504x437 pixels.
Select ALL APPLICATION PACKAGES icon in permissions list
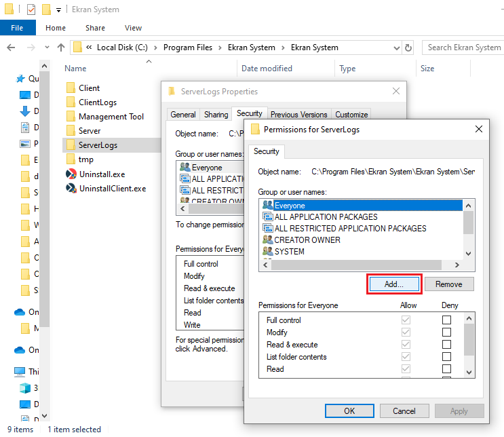click(267, 216)
